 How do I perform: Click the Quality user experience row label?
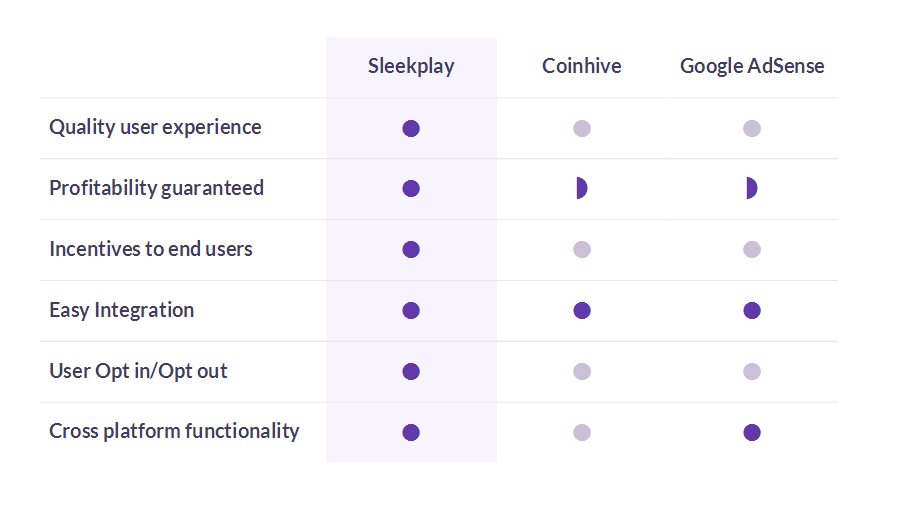tap(155, 128)
